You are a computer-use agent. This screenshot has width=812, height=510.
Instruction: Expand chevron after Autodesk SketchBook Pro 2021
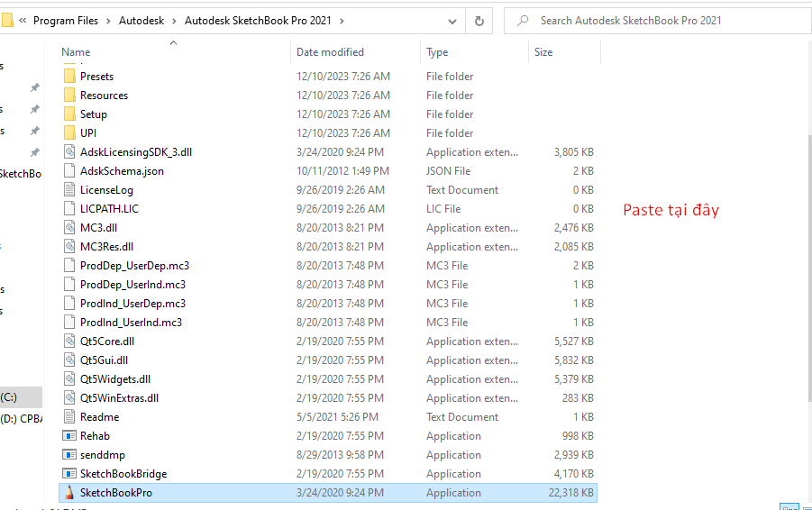click(342, 21)
